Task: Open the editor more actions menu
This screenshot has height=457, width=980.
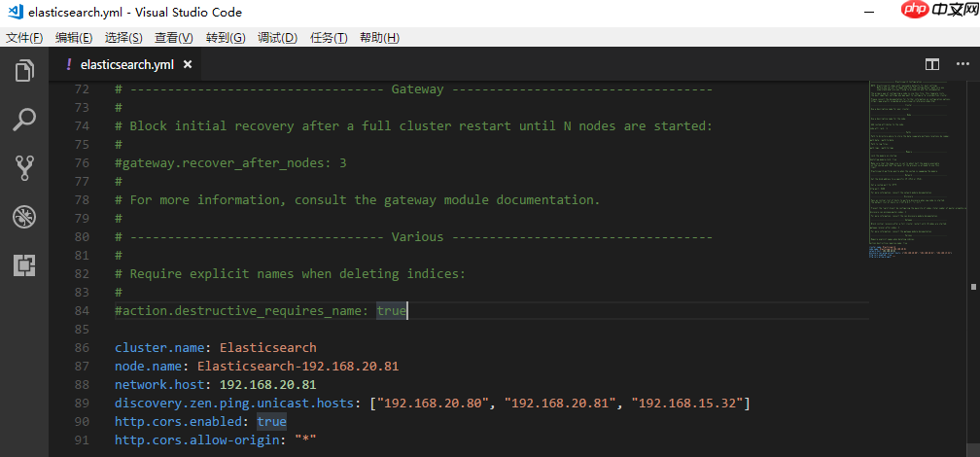Action: point(962,64)
